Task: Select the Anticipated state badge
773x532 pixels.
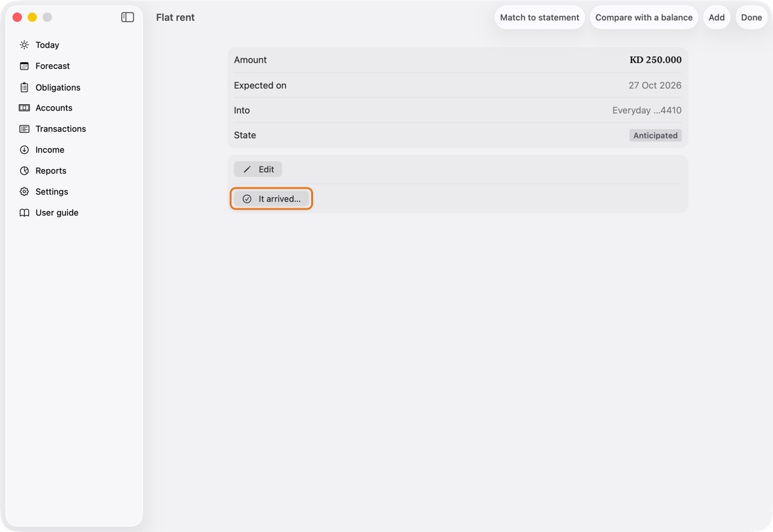Action: tap(655, 135)
